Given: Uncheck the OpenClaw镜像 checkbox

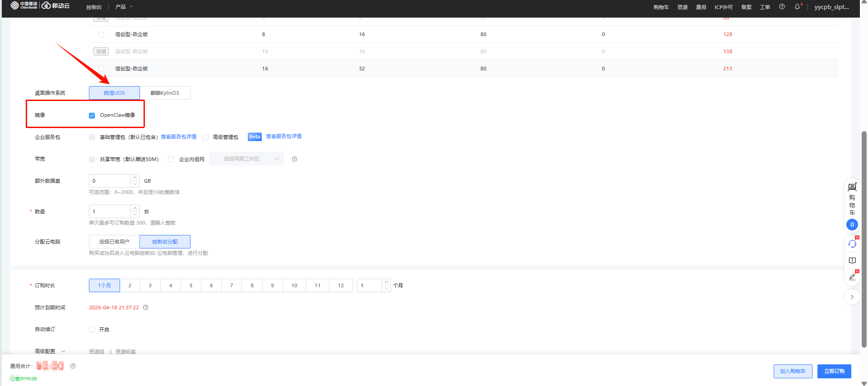Looking at the screenshot, I should pyautogui.click(x=92, y=115).
